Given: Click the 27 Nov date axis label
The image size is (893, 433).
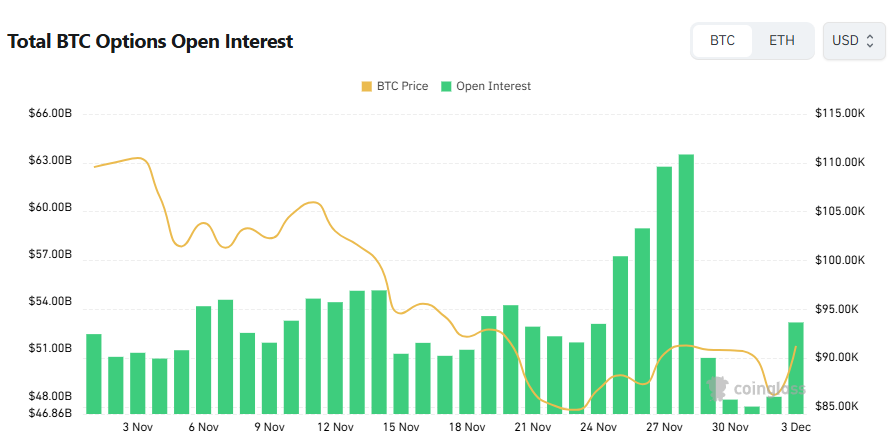Looking at the screenshot, I should [x=664, y=427].
